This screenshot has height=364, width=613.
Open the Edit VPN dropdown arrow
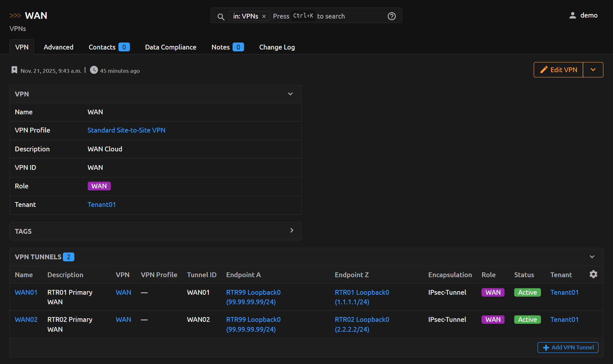point(593,70)
